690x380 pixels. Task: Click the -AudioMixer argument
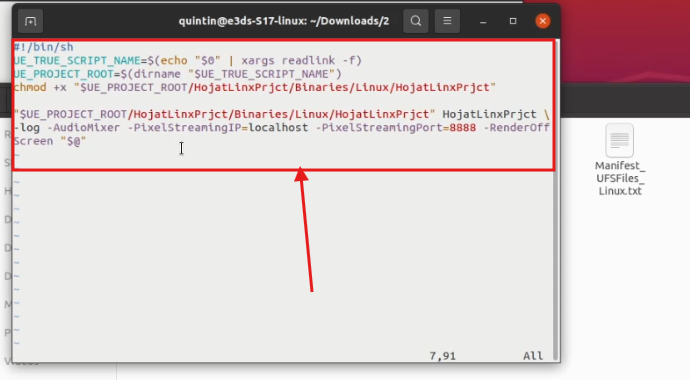click(x=84, y=128)
